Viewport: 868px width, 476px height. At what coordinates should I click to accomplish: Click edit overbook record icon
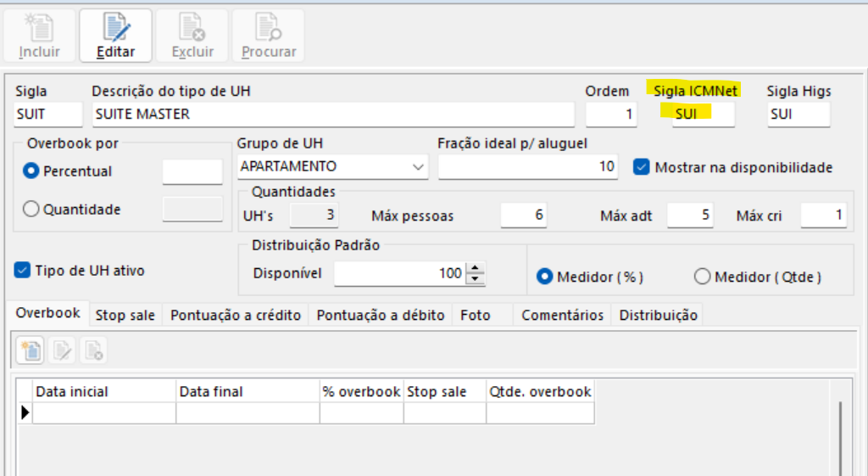coord(62,349)
